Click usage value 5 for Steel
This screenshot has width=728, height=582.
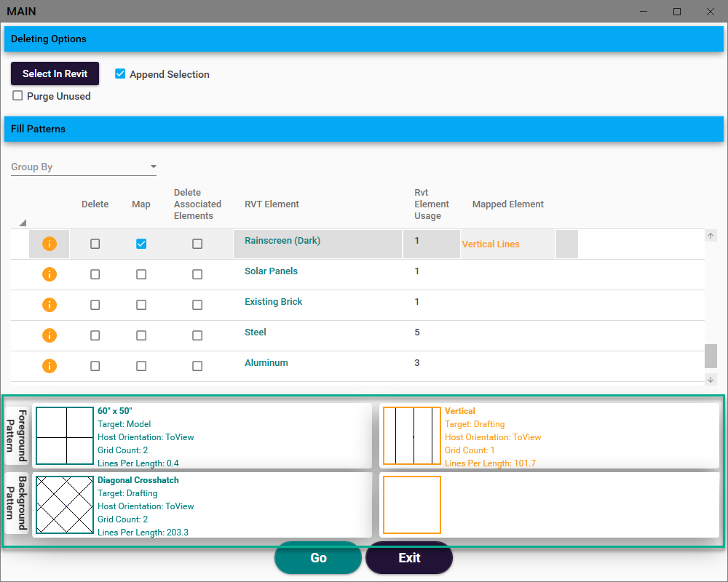pyautogui.click(x=417, y=332)
